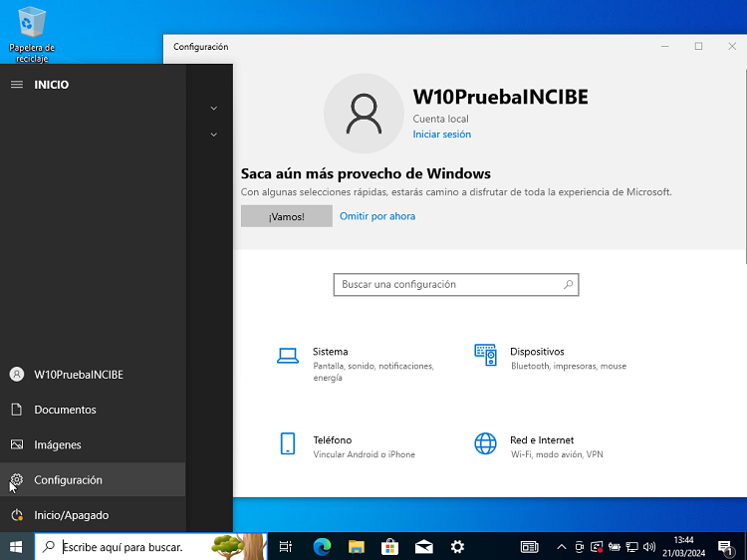Click the Buscar una configuración search box

[448, 285]
